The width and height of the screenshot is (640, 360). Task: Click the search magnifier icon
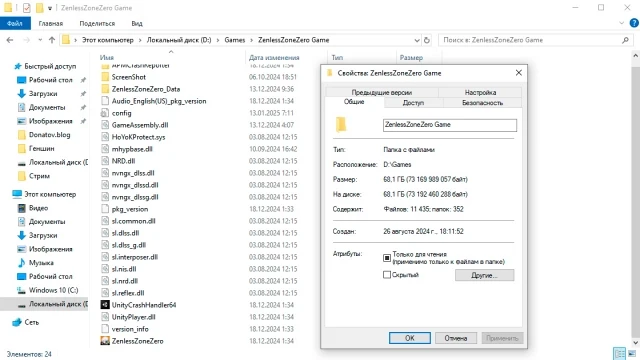click(x=625, y=40)
